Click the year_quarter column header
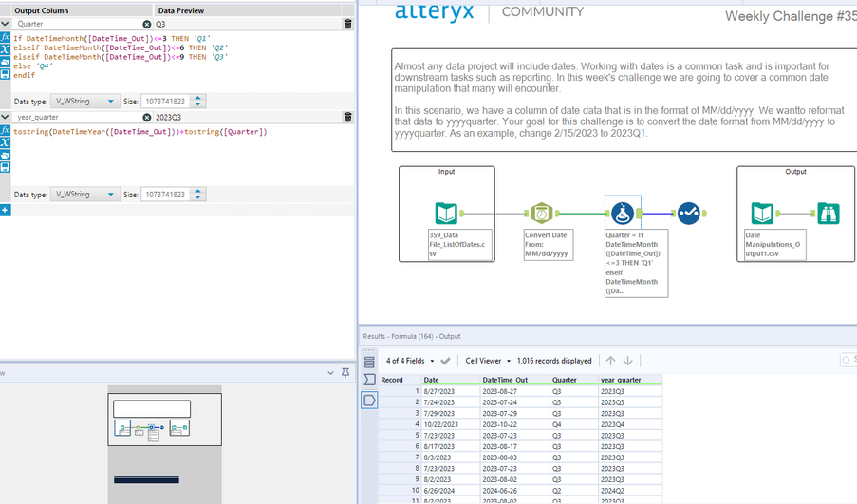Viewport: 857px width, 504px height. pyautogui.click(x=621, y=380)
